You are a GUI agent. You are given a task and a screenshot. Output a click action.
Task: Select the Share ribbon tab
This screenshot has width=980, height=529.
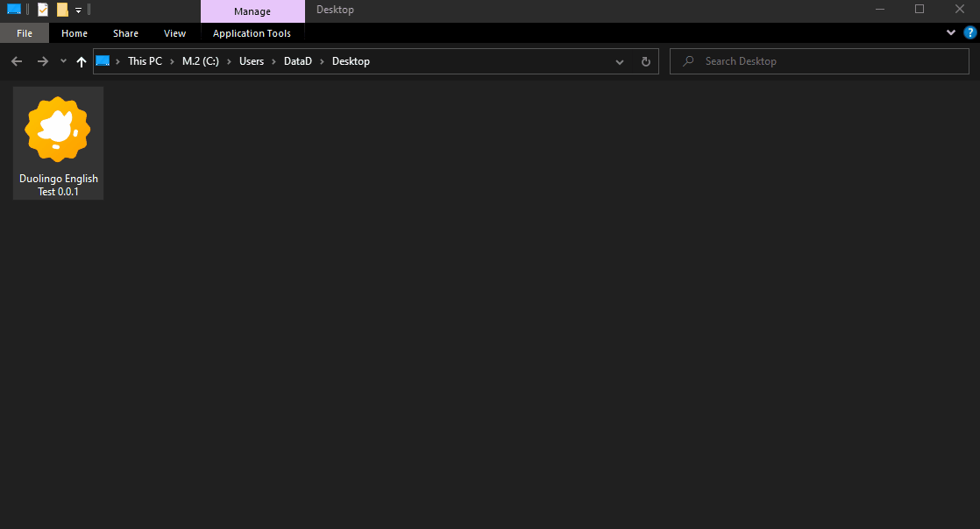(x=125, y=33)
